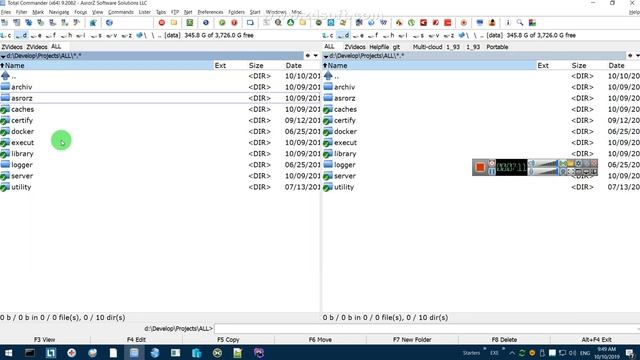This screenshot has height=360, width=640.
Task: Pause the screen recorder
Action: [492, 172]
